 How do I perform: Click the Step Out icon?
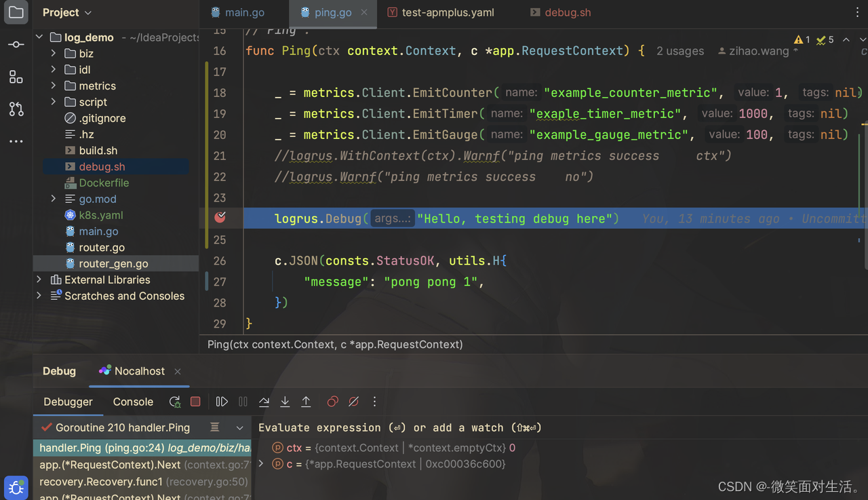click(x=306, y=402)
